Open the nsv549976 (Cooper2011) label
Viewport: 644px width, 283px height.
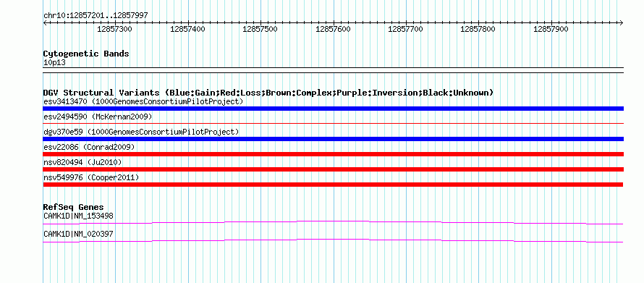[91, 177]
